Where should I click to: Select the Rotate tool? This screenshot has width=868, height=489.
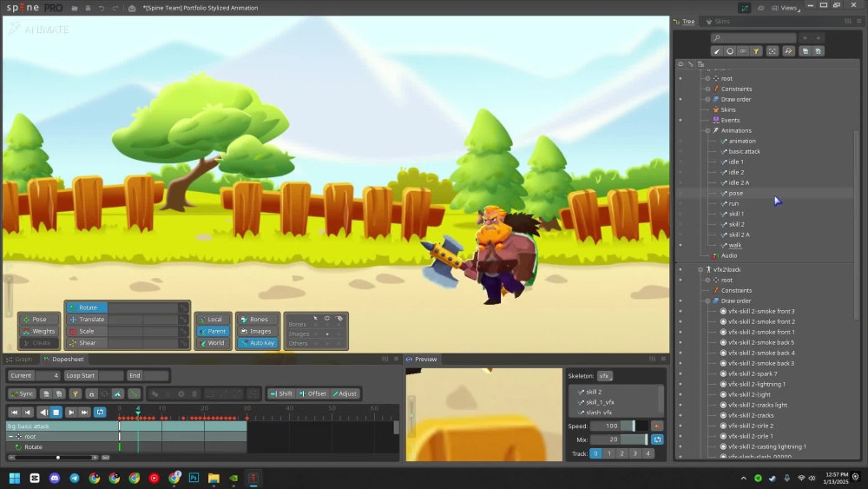point(87,307)
